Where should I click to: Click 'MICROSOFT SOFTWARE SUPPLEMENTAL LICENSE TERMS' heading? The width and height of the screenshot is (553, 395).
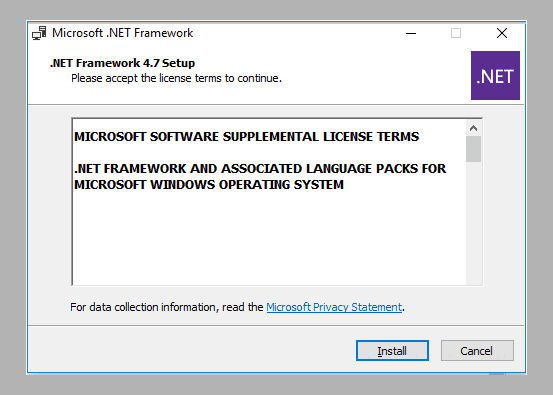[247, 137]
